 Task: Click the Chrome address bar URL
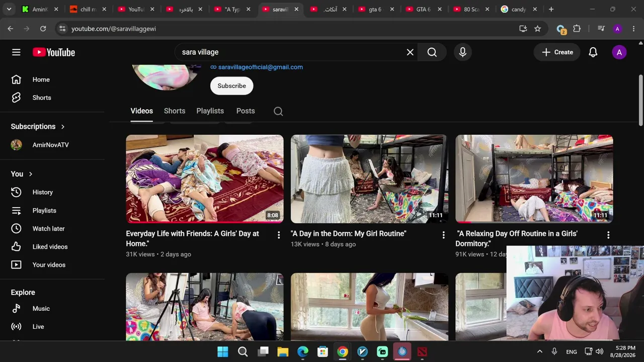114,29
